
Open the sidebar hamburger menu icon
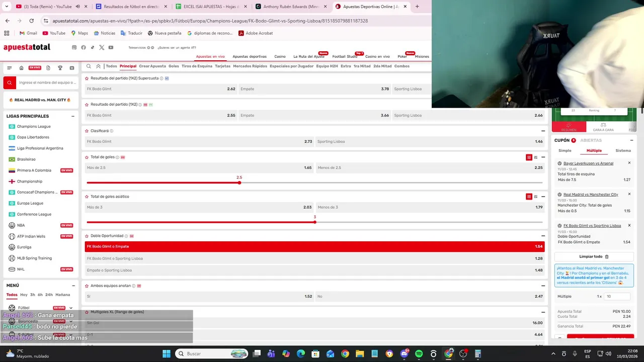(9, 68)
